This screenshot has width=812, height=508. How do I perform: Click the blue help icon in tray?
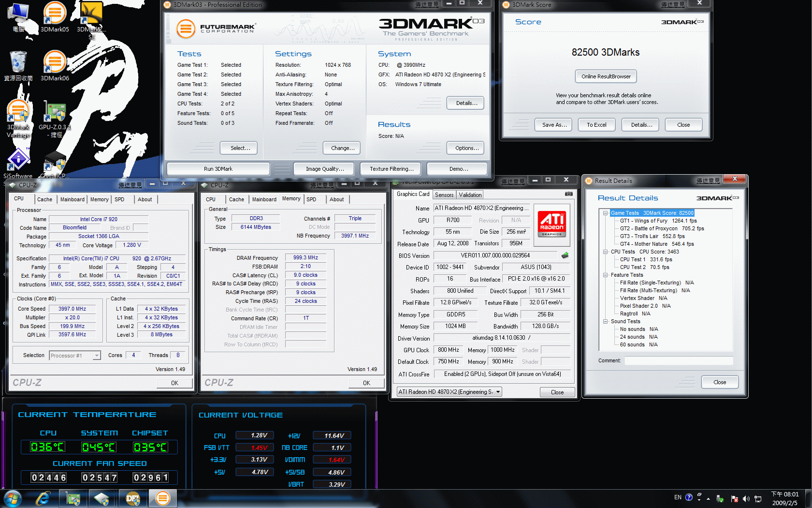coord(689,497)
